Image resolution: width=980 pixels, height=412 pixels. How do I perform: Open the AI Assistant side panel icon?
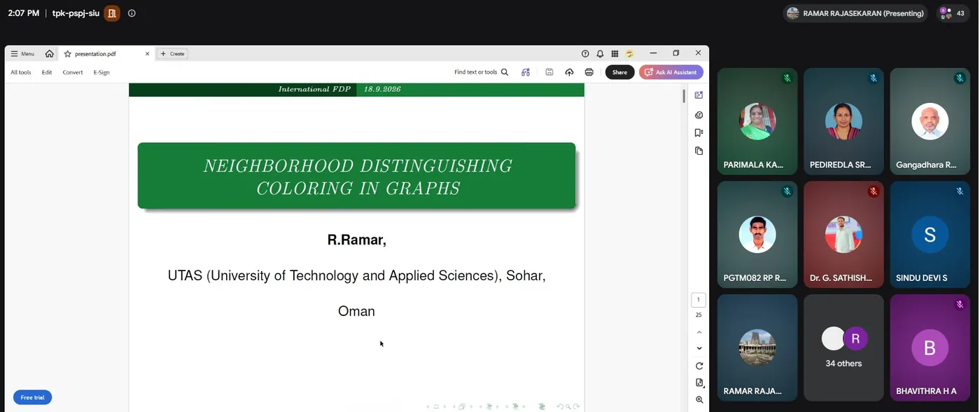point(699,95)
